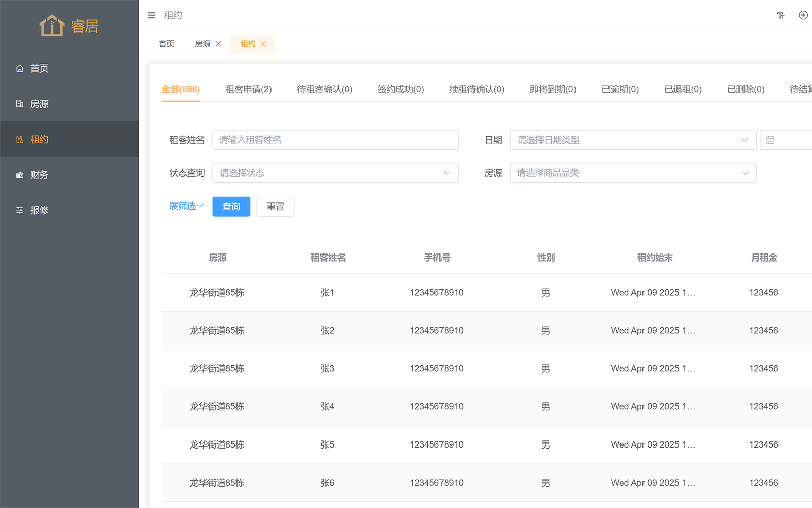Close the 房源 tab
Screen dimensions: 812x508
point(218,44)
